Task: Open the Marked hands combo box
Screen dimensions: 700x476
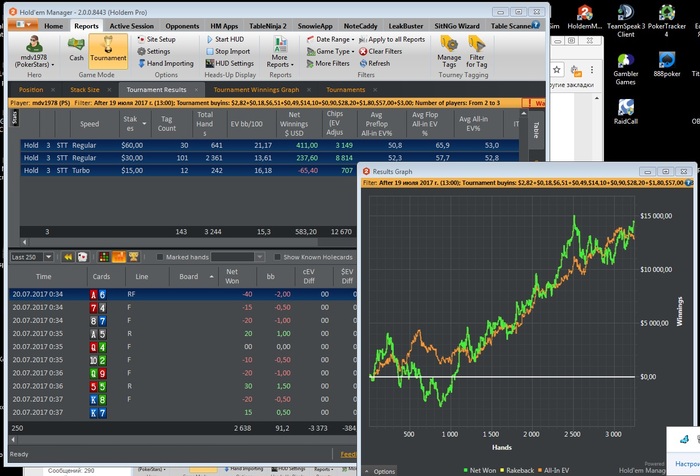Action: click(238, 257)
